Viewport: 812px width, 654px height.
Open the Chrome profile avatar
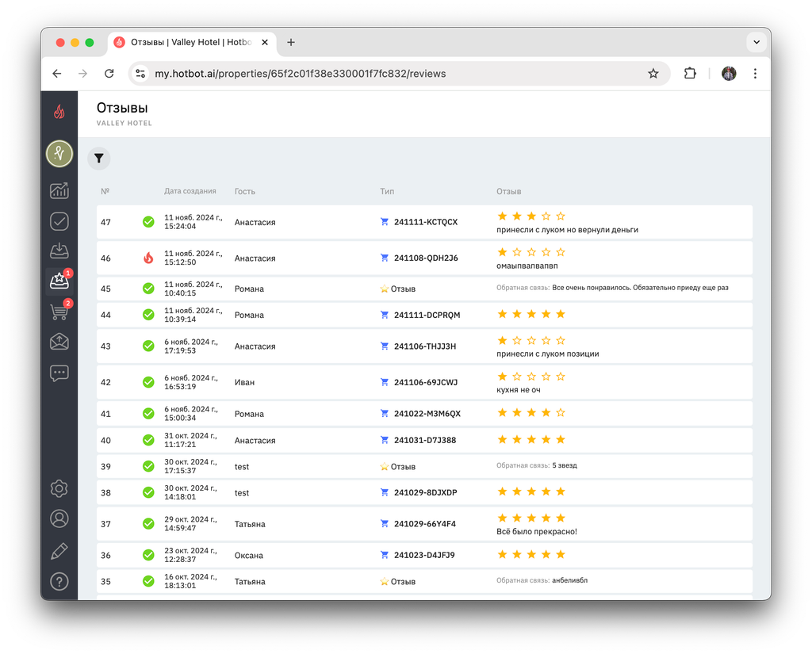tap(729, 74)
